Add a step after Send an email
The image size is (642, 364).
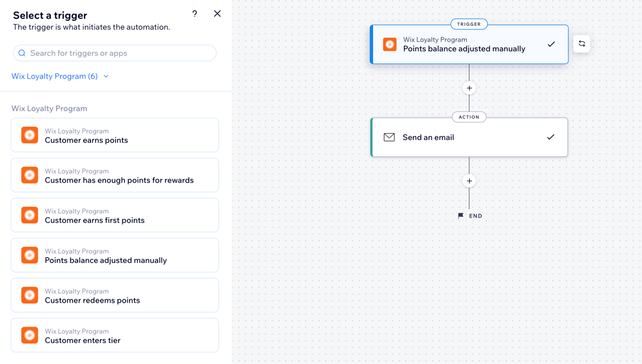[x=469, y=181]
